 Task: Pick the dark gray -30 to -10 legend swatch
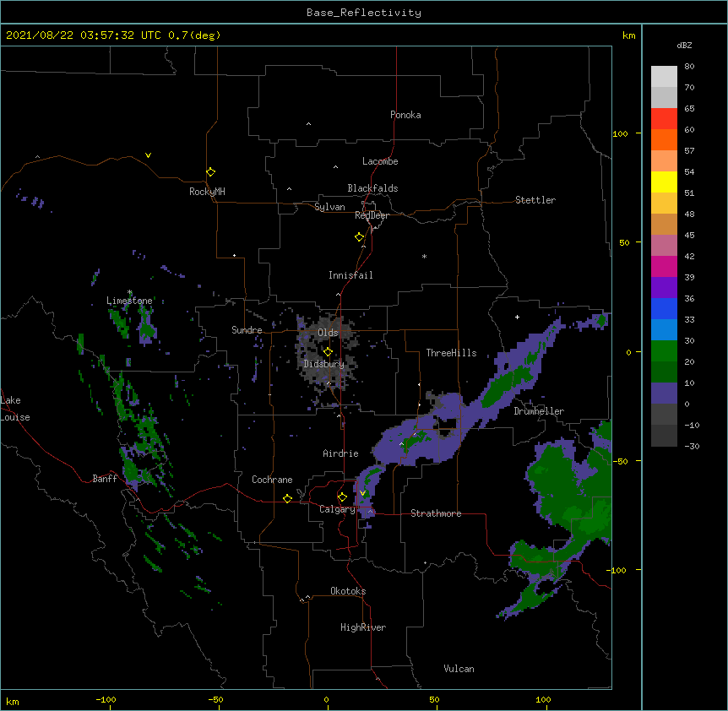664,436
